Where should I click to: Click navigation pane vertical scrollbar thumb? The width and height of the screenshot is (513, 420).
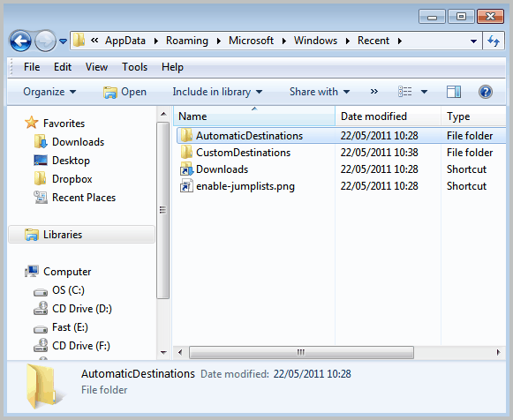tap(163, 210)
